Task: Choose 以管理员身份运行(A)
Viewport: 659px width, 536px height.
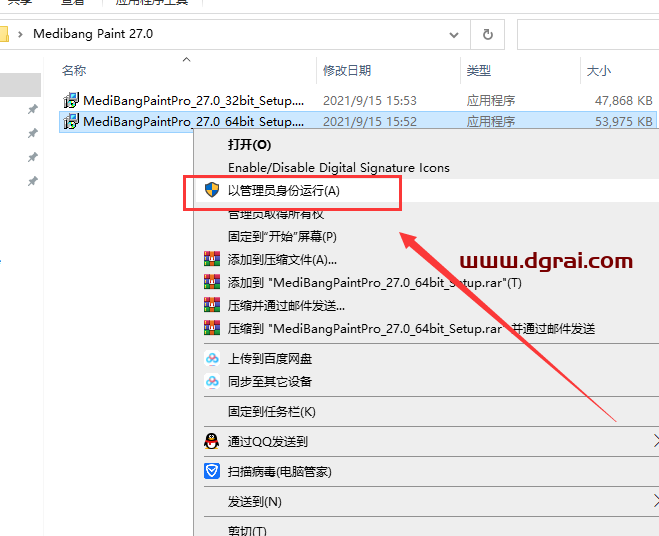Action: point(284,190)
